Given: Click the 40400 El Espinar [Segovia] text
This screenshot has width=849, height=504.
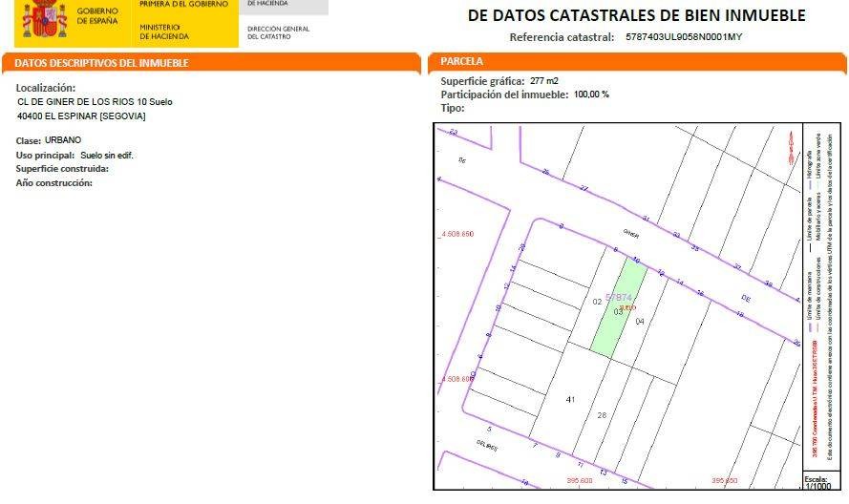Looking at the screenshot, I should pyautogui.click(x=81, y=115).
